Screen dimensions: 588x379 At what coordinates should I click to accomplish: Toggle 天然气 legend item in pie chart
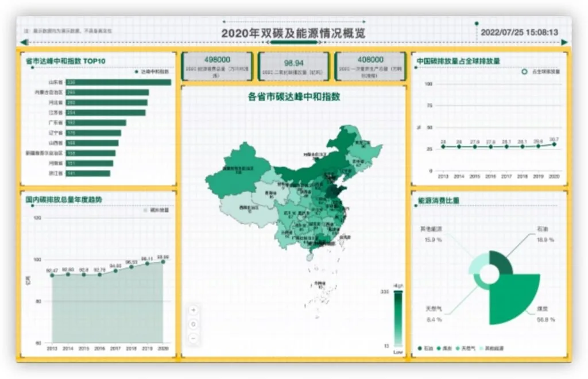pos(465,348)
